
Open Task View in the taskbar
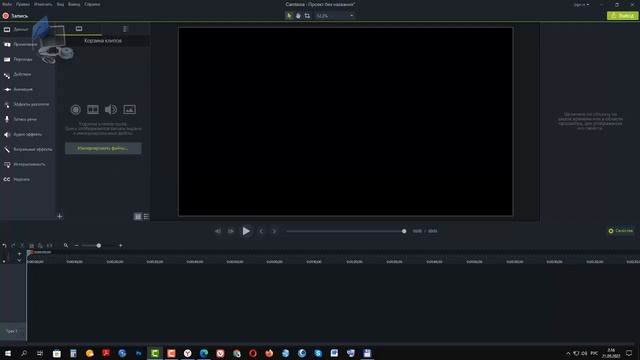point(40,353)
